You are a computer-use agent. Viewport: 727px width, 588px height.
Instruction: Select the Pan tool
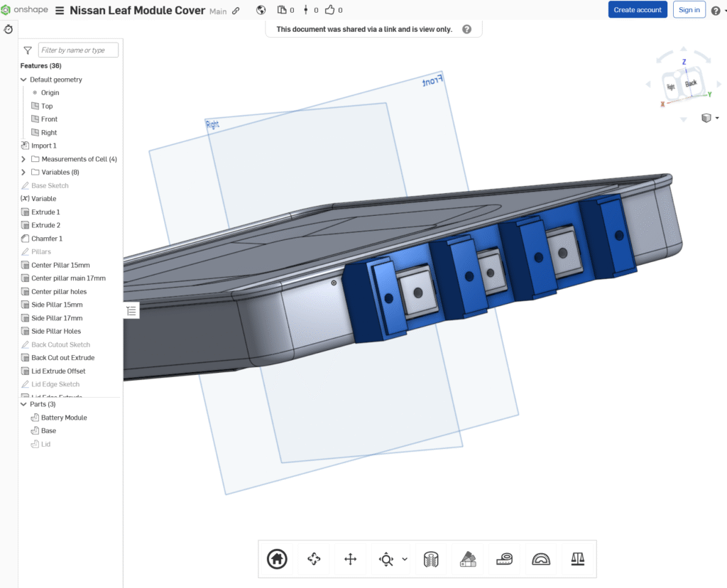point(350,559)
